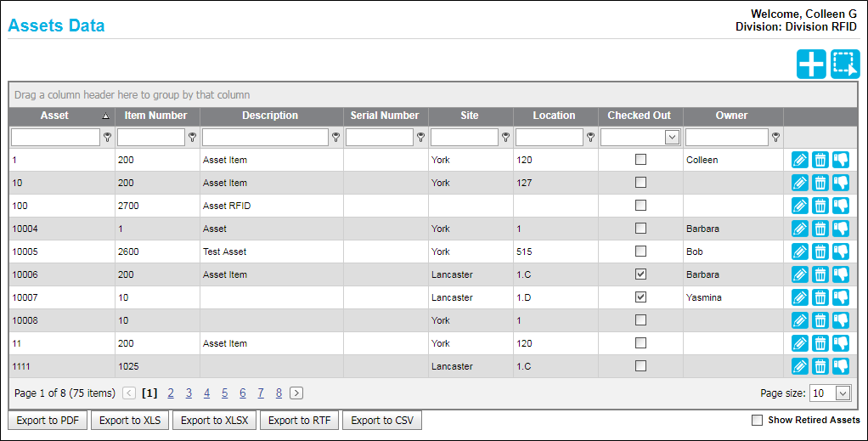The height and width of the screenshot is (441, 868).
Task: Tick Checked Out checkbox for asset 100
Action: point(640,206)
